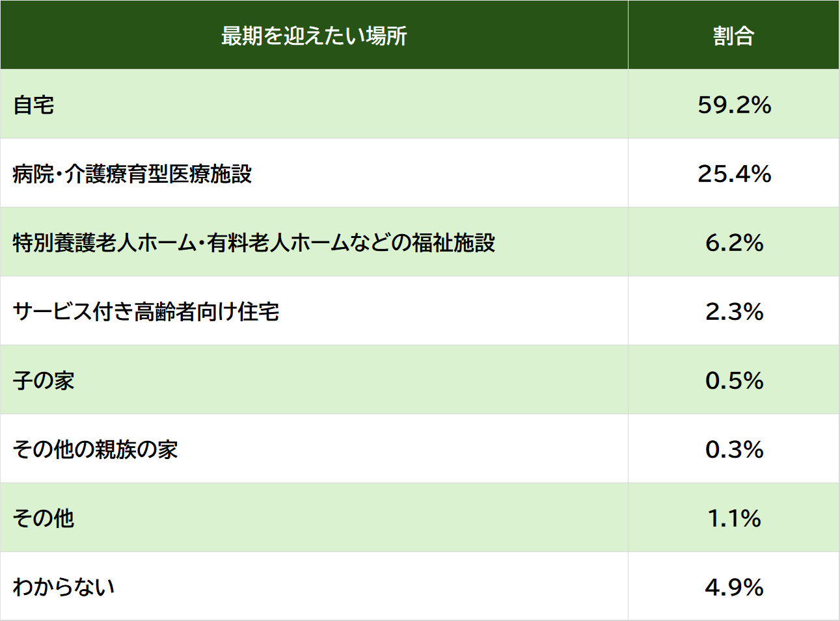Viewport: 840px width, 621px height.
Task: Select the わからない row label
Action: 64,587
